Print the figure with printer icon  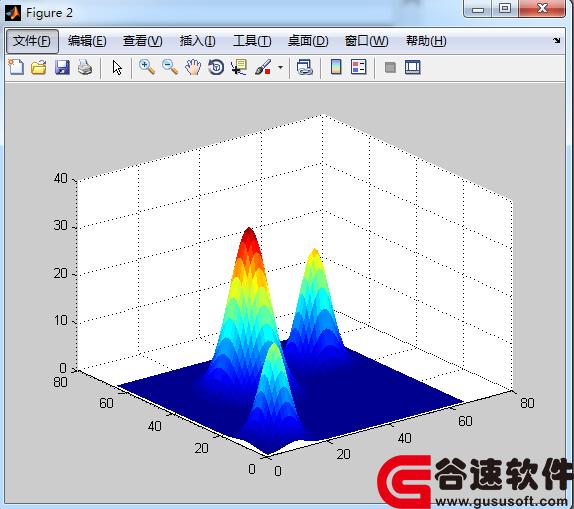point(85,67)
